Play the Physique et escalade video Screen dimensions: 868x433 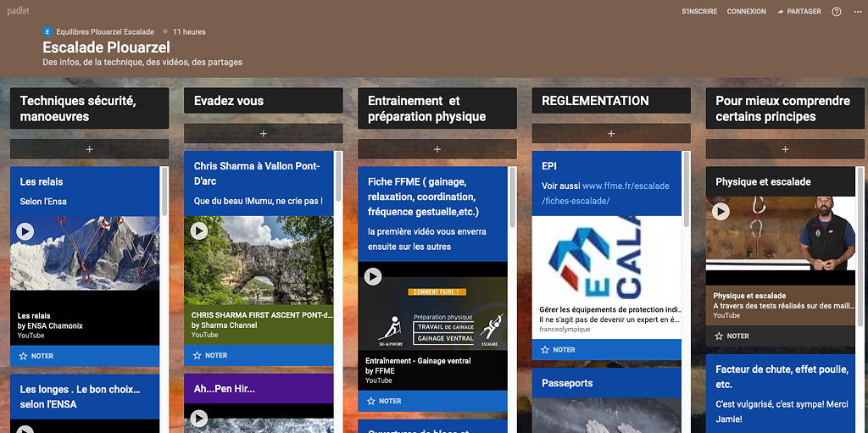tap(721, 211)
